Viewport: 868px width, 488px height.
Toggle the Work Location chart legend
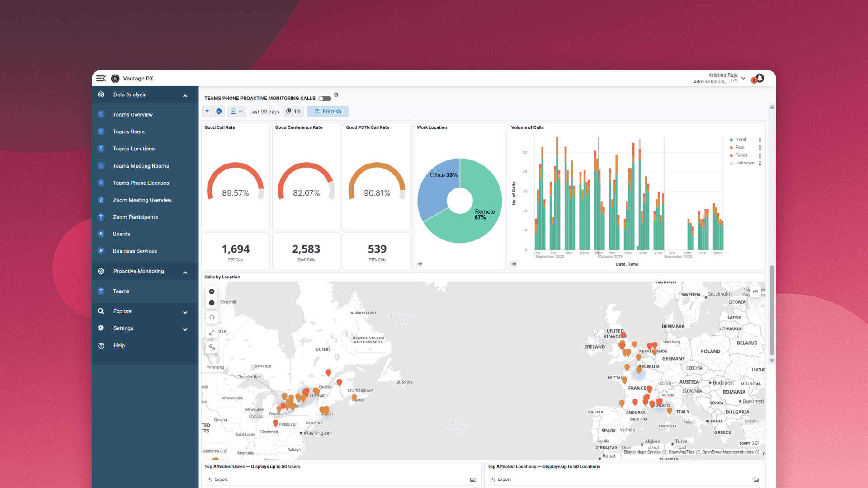point(420,264)
